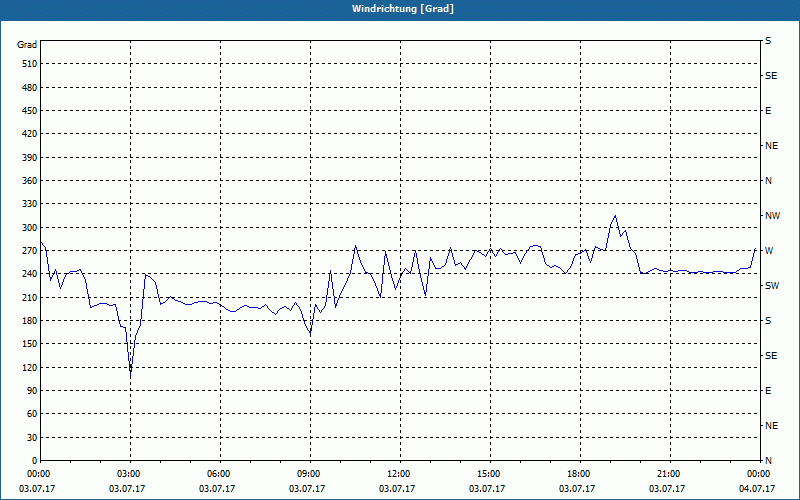Click the 03:00 time label

coord(130,474)
